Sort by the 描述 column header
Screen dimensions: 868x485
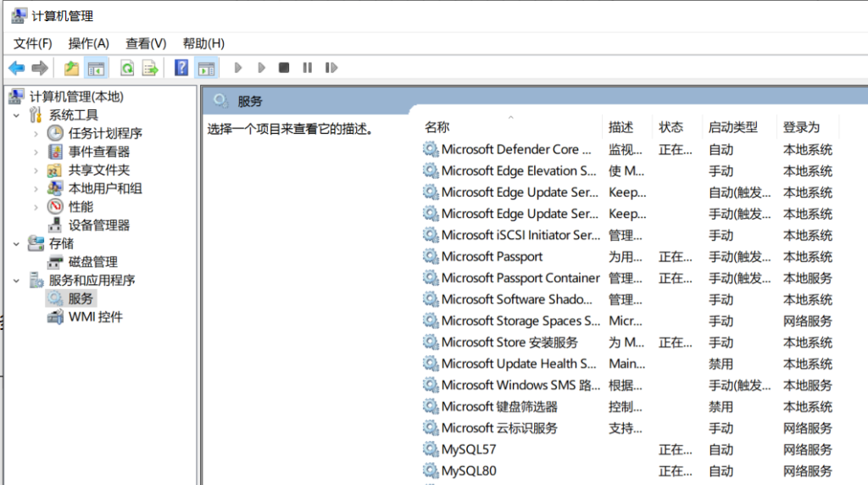tap(627, 127)
